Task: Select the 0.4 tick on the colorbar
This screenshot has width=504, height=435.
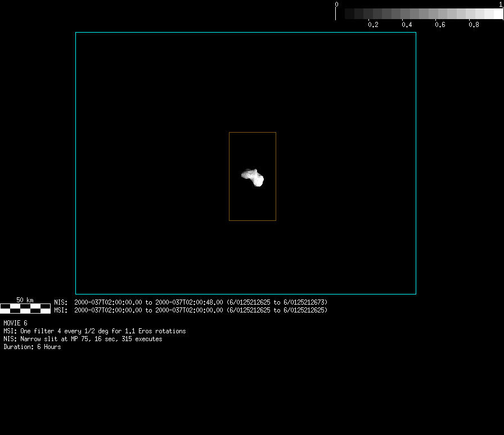Action: click(x=407, y=25)
